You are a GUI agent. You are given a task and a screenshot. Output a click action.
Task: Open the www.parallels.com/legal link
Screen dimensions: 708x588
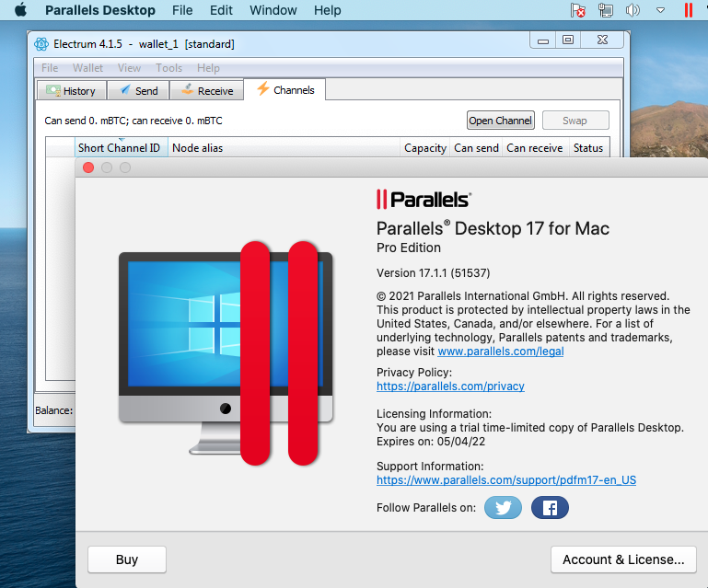(x=501, y=352)
